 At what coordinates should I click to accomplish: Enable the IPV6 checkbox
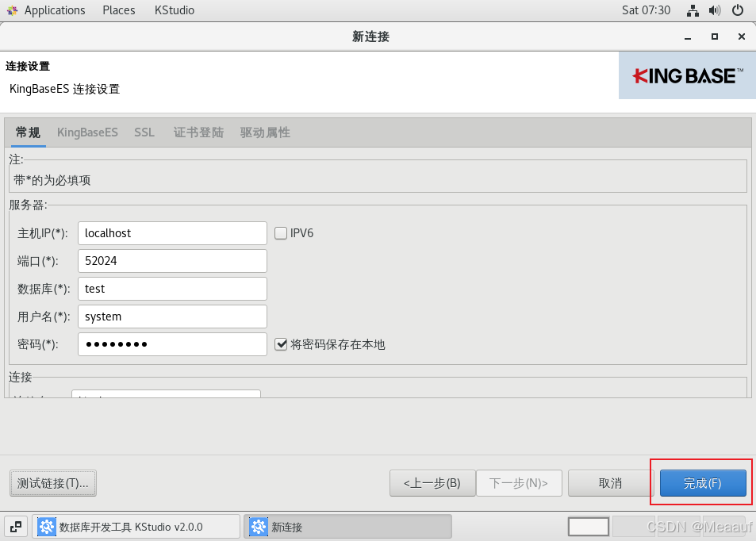(x=281, y=233)
